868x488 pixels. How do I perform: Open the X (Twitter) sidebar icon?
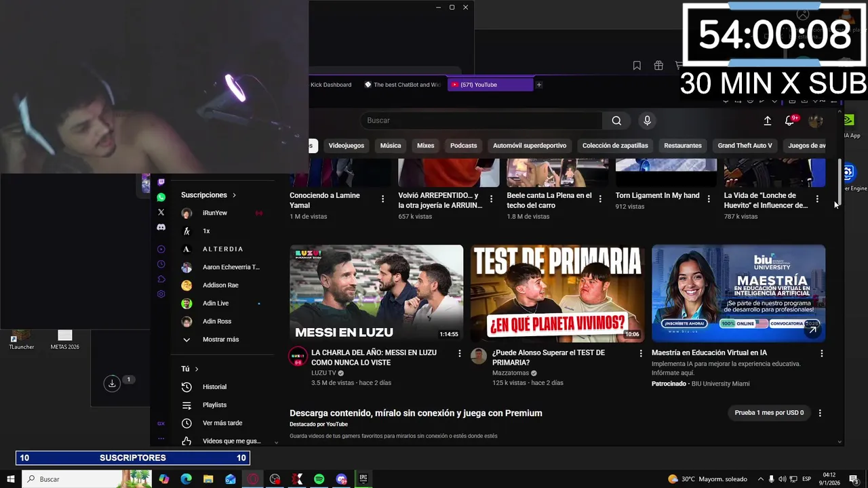tap(161, 212)
